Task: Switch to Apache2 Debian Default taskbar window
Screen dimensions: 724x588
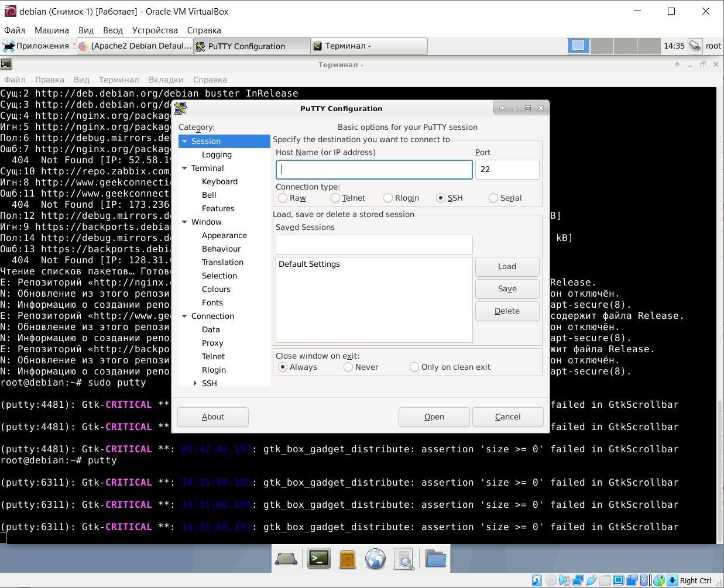Action: pyautogui.click(x=135, y=46)
